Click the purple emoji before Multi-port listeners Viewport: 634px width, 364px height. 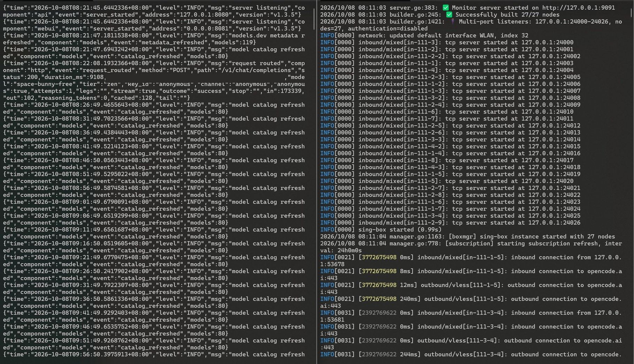coord(453,21)
